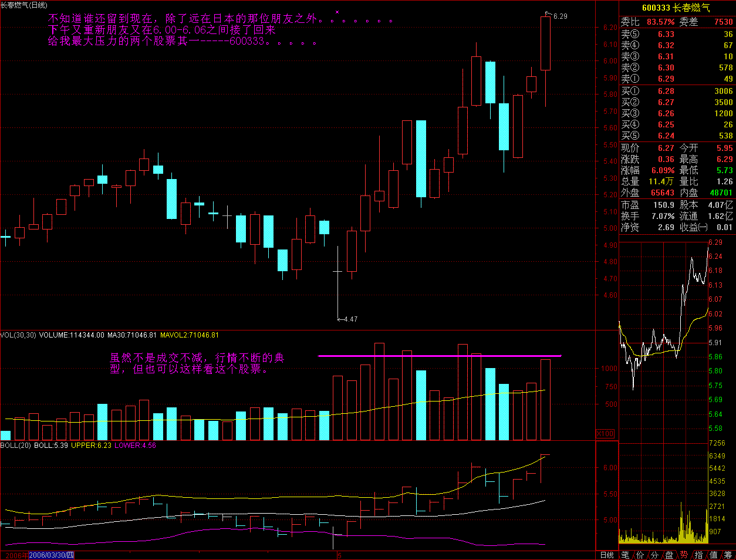Click the 流通 1.62亿 value
The image size is (736, 560).
(x=720, y=216)
